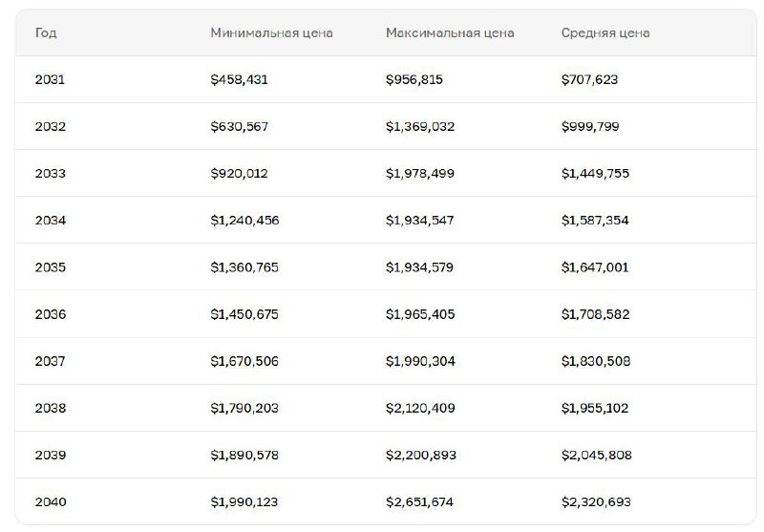Select the 2034 year cell

50,221
